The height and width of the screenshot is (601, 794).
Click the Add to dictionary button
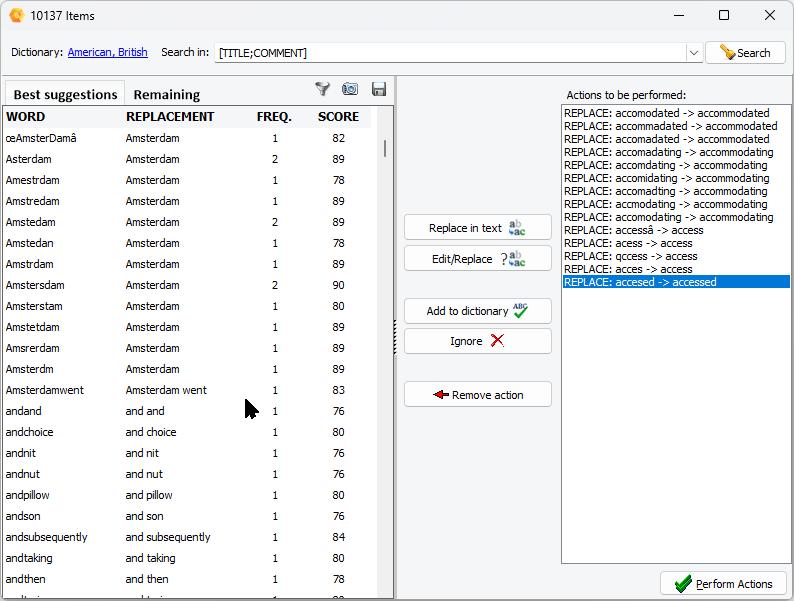[x=478, y=310]
